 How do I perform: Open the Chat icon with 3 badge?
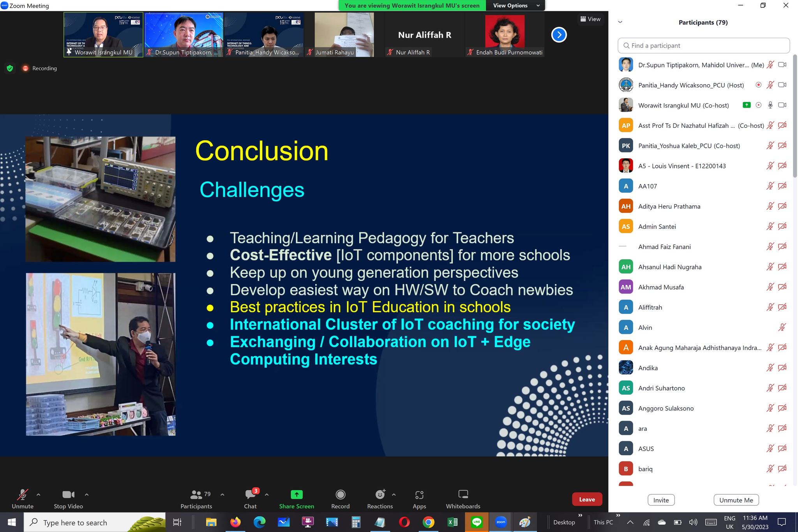(250, 495)
